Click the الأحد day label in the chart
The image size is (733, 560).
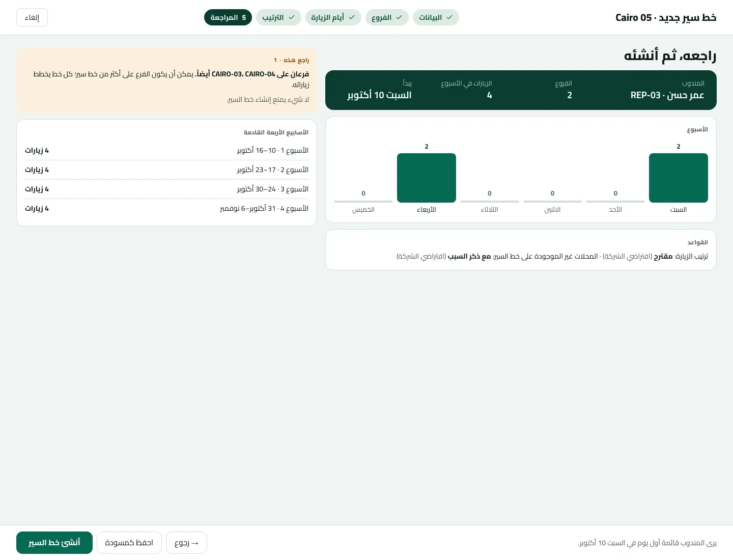coord(615,210)
